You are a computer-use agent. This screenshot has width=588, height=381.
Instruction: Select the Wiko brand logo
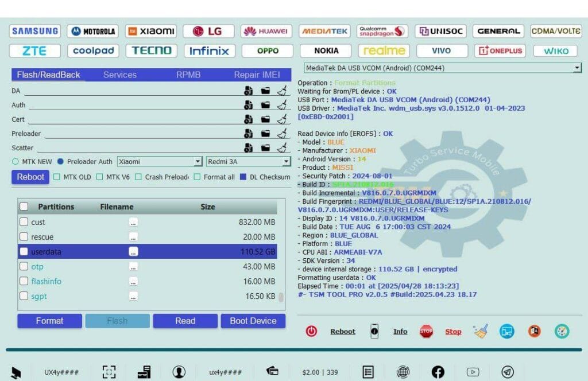coord(556,50)
